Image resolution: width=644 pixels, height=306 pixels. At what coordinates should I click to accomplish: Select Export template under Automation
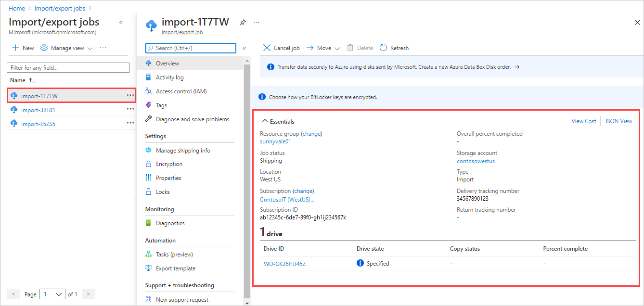tap(176, 268)
